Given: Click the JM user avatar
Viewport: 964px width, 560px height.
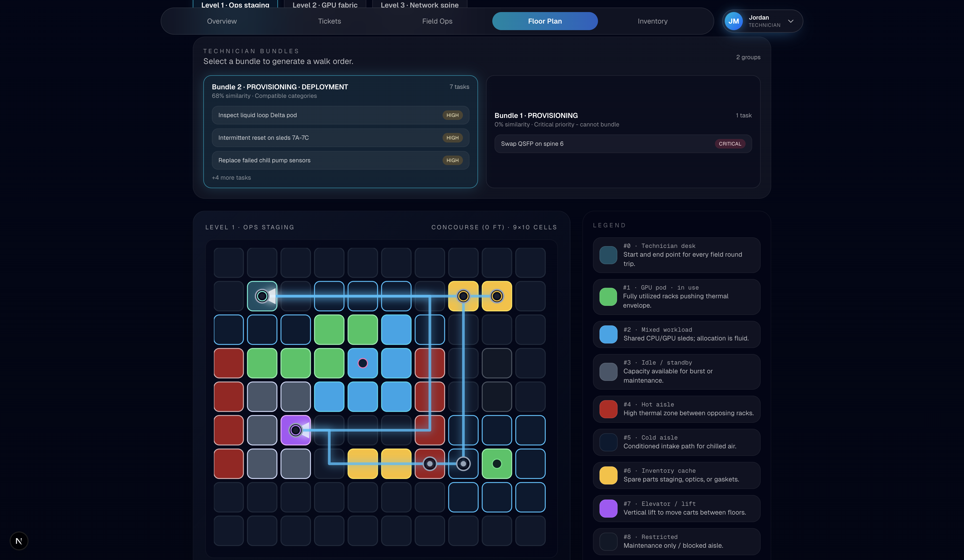Looking at the screenshot, I should (x=733, y=21).
